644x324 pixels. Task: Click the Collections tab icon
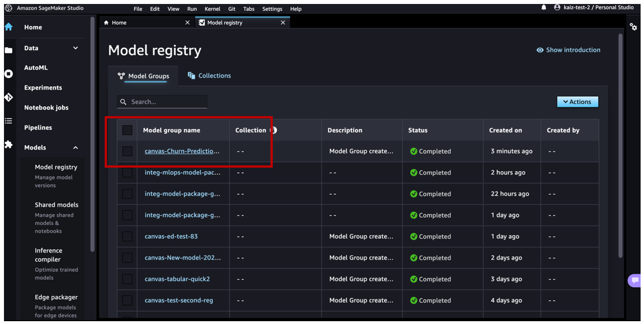pos(191,76)
